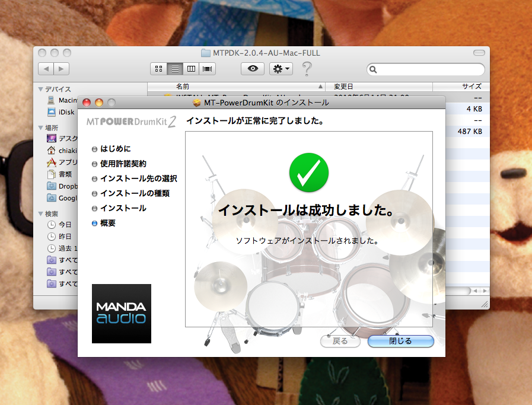Select the 使用許諾契約 installer step
Viewport: 532px width, 405px height.
click(119, 164)
